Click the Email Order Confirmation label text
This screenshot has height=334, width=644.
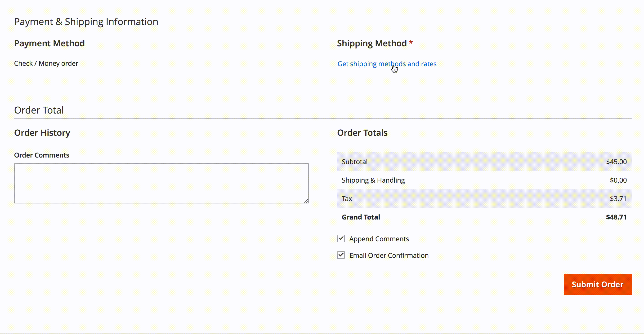[x=389, y=255]
